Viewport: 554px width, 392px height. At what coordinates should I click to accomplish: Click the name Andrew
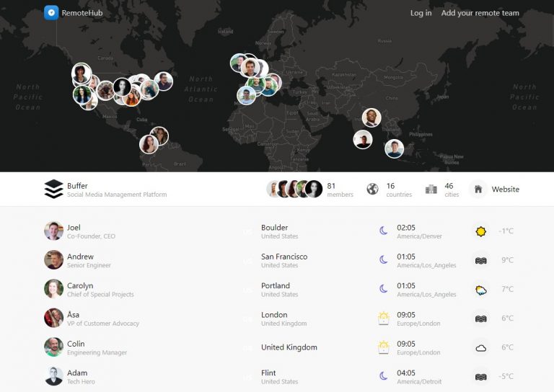click(81, 257)
